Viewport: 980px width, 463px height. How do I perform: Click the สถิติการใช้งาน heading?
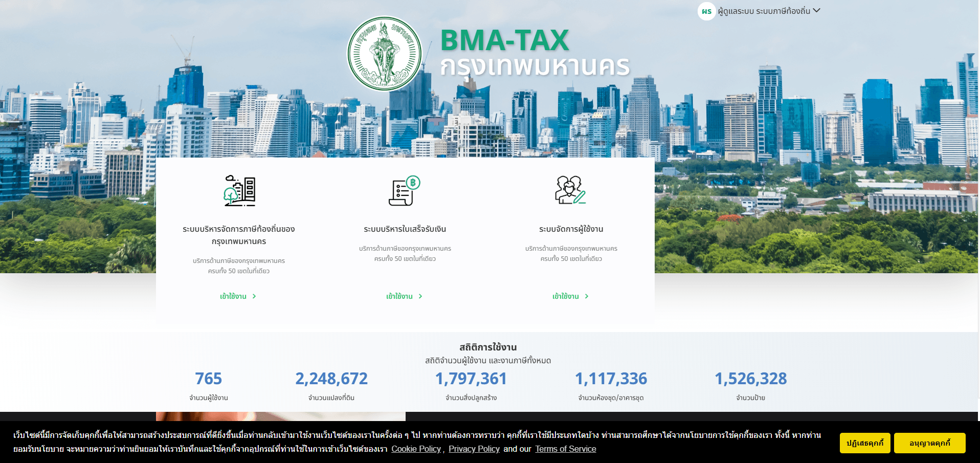488,347
